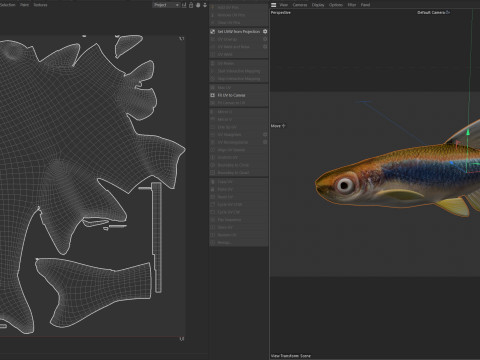
Task: Click the viewport hamburger menu icon
Action: 273,5
